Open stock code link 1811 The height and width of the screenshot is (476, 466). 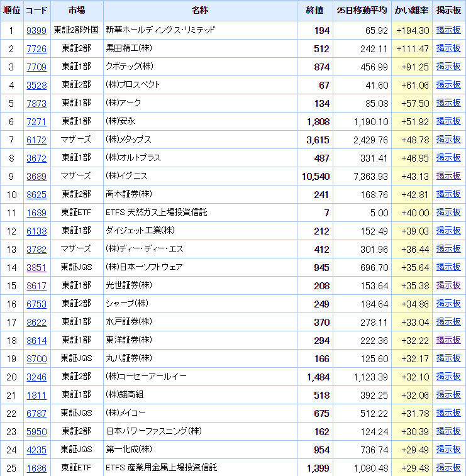click(36, 395)
